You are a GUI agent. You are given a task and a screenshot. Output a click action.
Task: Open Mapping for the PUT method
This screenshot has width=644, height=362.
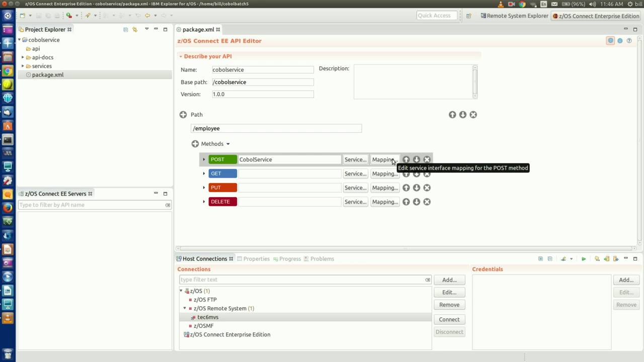pyautogui.click(x=385, y=188)
